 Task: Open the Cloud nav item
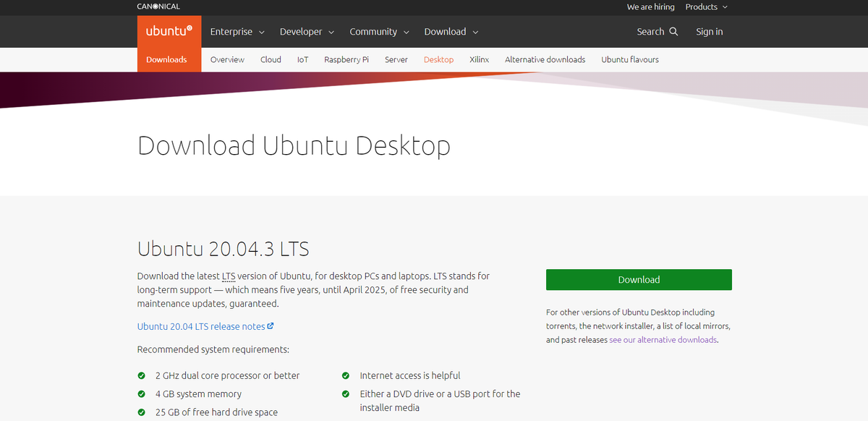[270, 59]
